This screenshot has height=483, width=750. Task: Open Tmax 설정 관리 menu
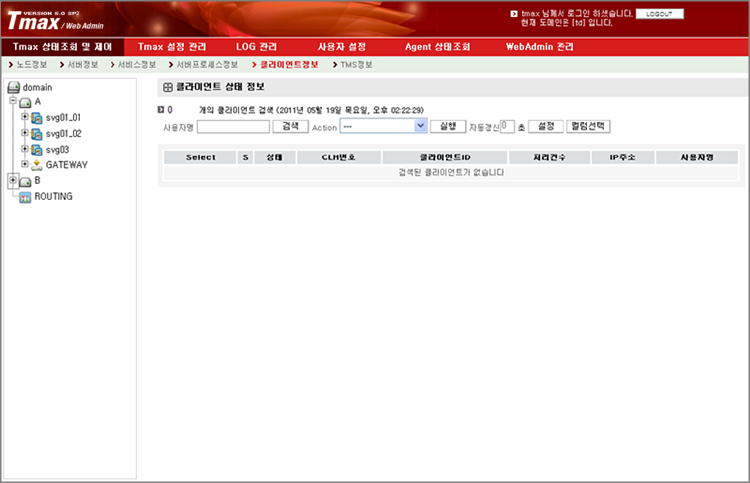pyautogui.click(x=172, y=47)
